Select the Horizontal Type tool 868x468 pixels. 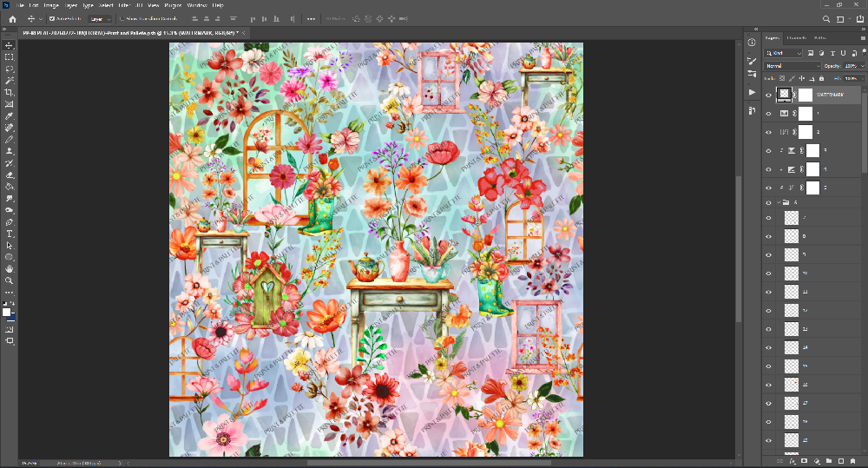(10, 234)
